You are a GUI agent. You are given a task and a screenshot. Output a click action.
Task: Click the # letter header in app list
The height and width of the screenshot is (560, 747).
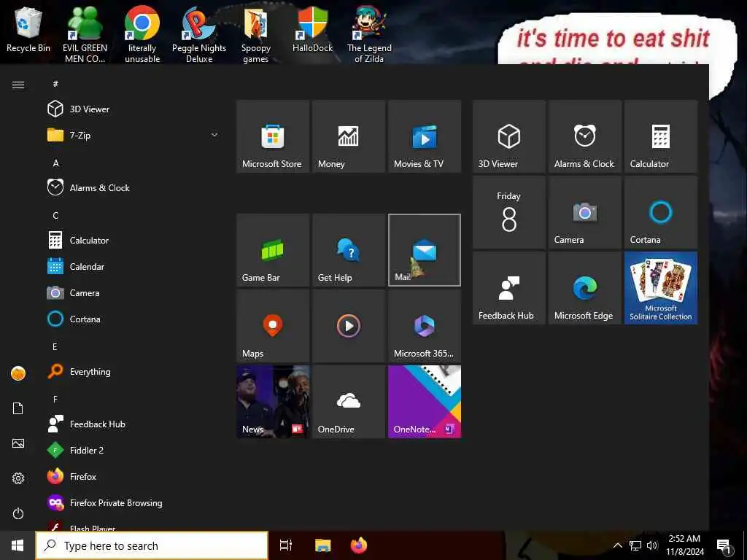click(55, 84)
